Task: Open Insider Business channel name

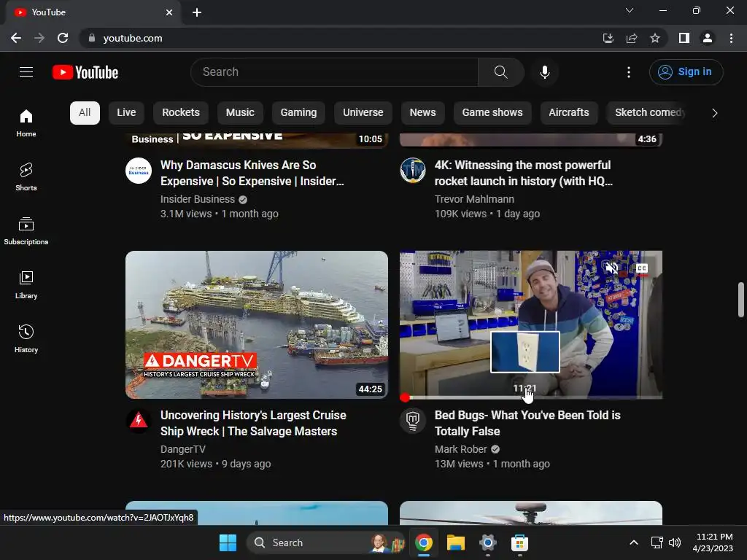Action: pyautogui.click(x=198, y=199)
